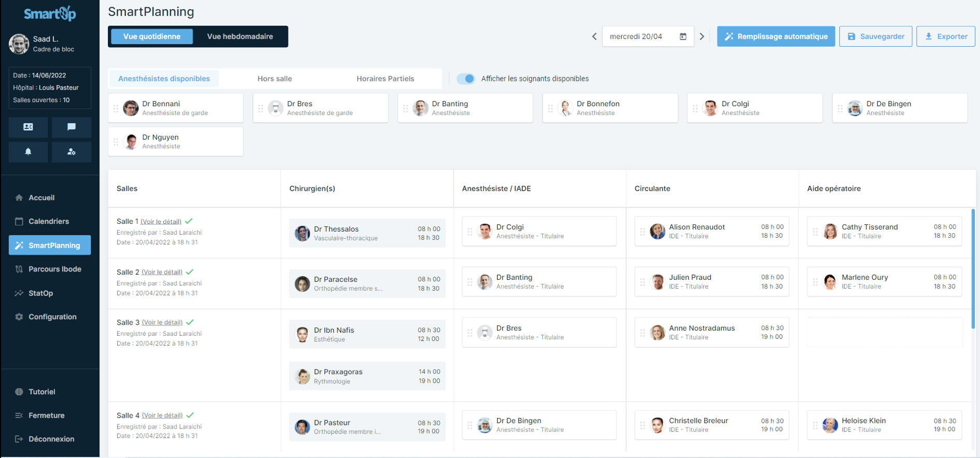Click the available Dr De Bingen card
This screenshot has width=980, height=458.
[900, 108]
